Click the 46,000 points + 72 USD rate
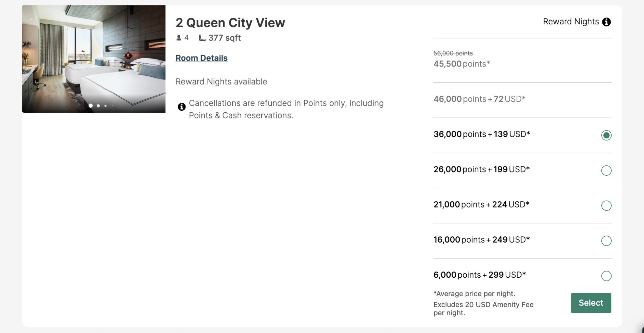Screen dimensions: 644x333 pos(479,99)
